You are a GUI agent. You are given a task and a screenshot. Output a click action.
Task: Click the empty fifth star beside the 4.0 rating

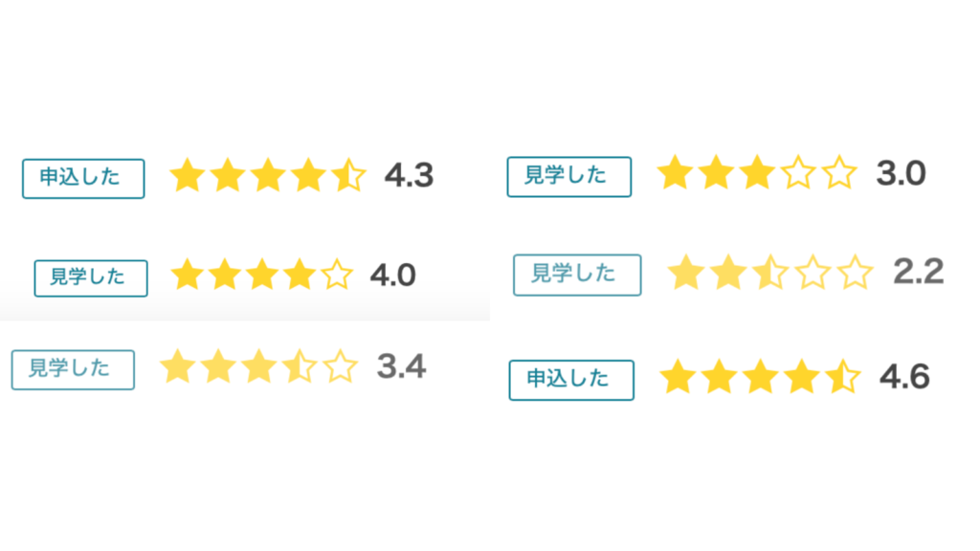click(x=336, y=276)
